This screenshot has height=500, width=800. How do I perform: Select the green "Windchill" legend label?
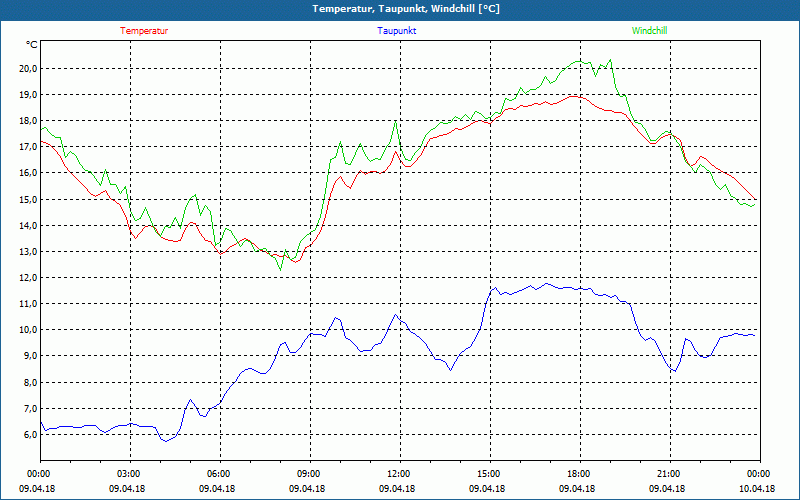click(649, 31)
